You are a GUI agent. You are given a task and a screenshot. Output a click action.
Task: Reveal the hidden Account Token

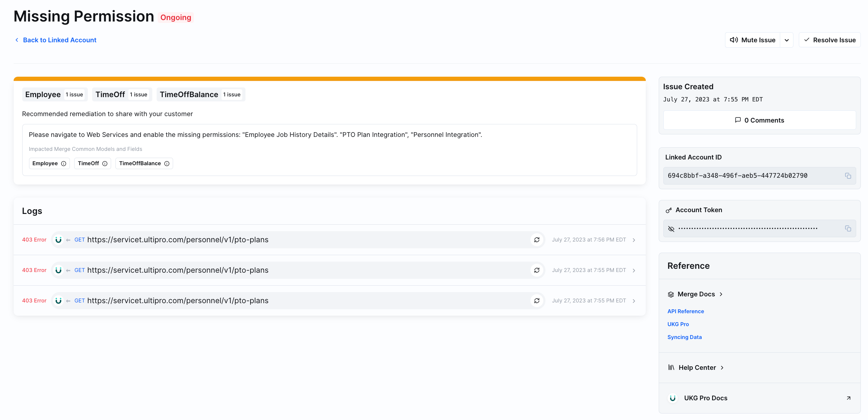pyautogui.click(x=671, y=229)
